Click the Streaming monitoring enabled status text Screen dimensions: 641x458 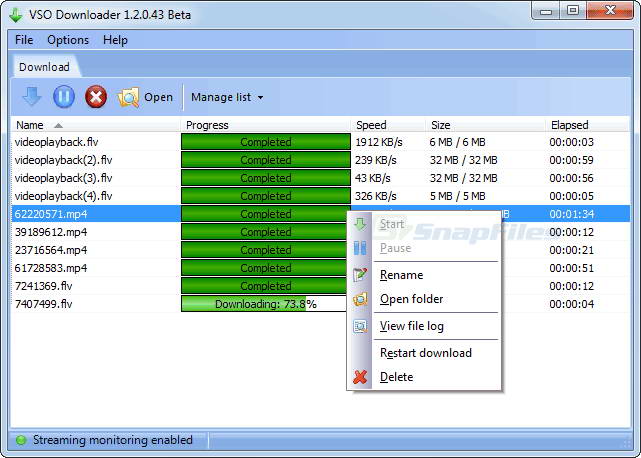pos(112,440)
